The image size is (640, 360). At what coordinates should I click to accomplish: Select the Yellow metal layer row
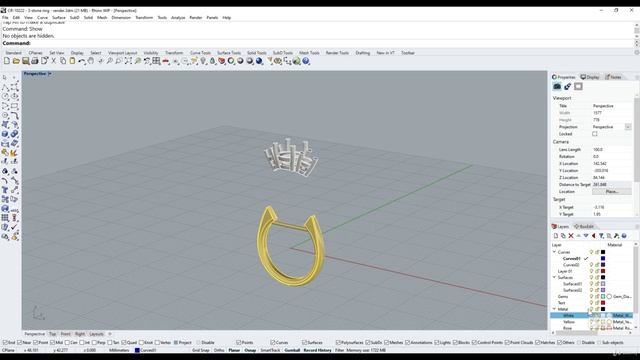tap(592, 322)
